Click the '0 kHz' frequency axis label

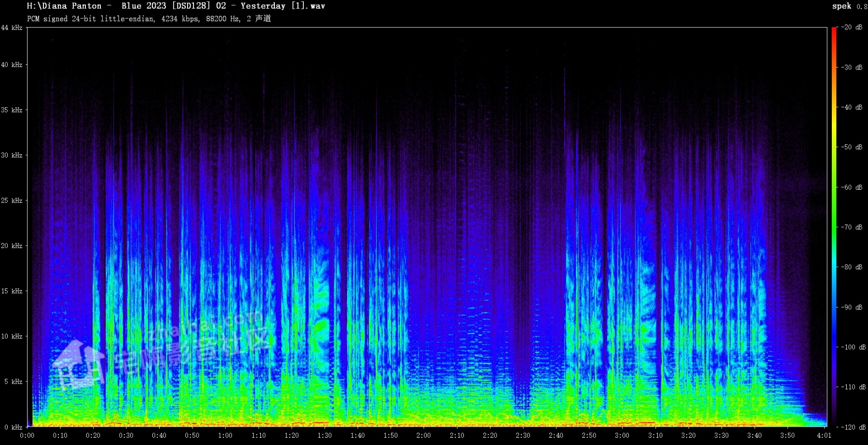pyautogui.click(x=14, y=427)
